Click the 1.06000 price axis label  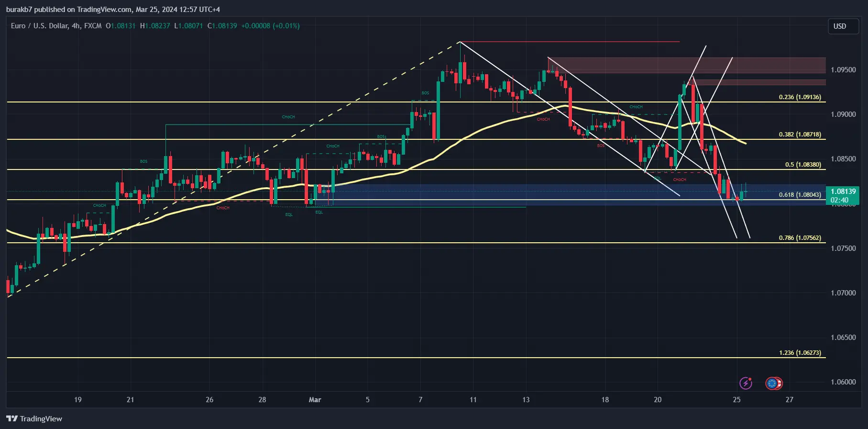(x=843, y=382)
